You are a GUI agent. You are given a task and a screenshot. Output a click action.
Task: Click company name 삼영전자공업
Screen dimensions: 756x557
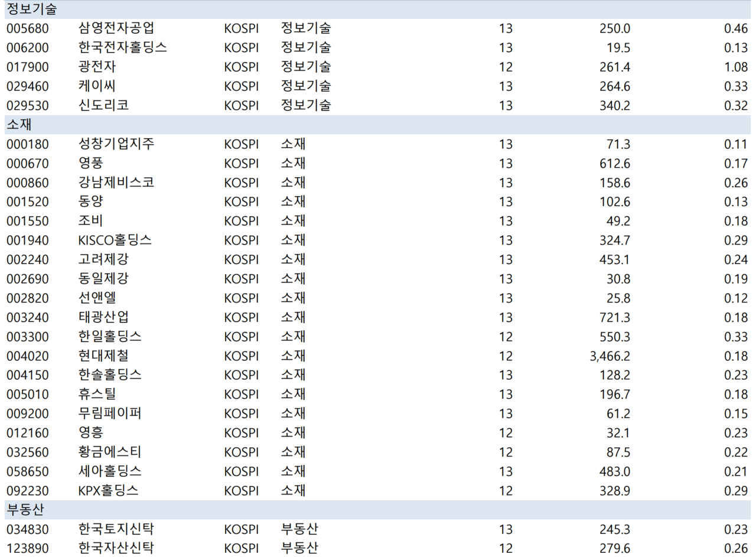click(x=116, y=28)
